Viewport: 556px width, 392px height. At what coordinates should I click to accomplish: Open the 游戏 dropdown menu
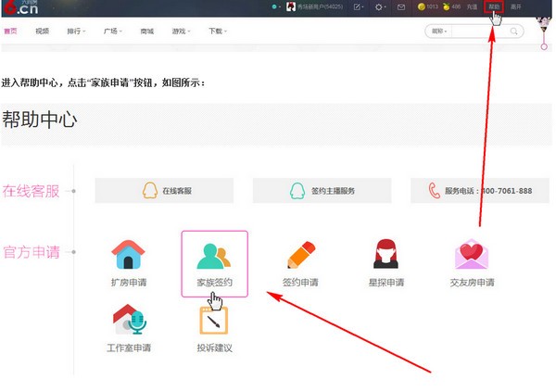tap(179, 31)
